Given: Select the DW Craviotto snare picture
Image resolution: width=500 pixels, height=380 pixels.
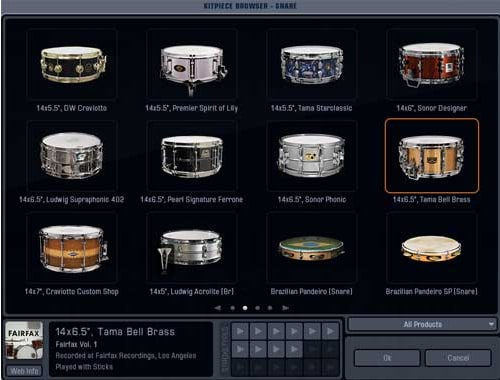Looking at the screenshot, I should [72, 64].
